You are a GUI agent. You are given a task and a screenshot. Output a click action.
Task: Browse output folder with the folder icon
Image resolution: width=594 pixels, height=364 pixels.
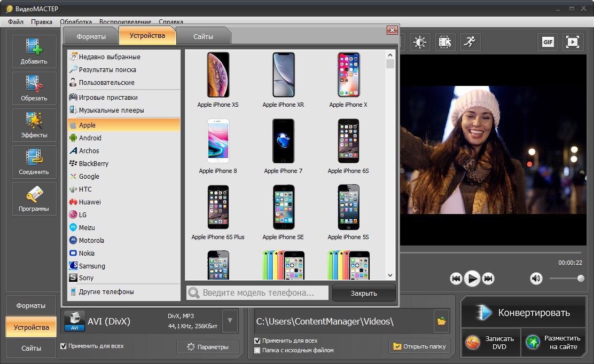click(441, 321)
